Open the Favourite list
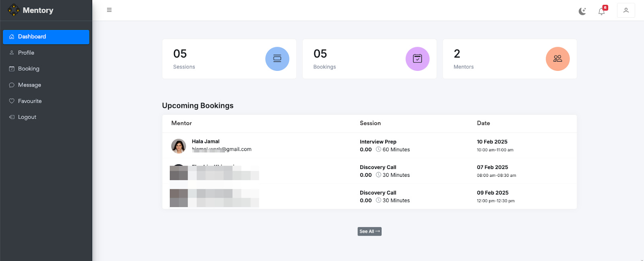The image size is (644, 261). tap(46, 101)
